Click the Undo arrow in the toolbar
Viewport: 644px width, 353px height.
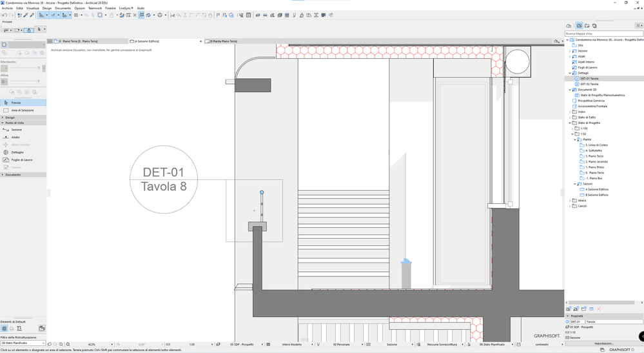tap(4, 15)
